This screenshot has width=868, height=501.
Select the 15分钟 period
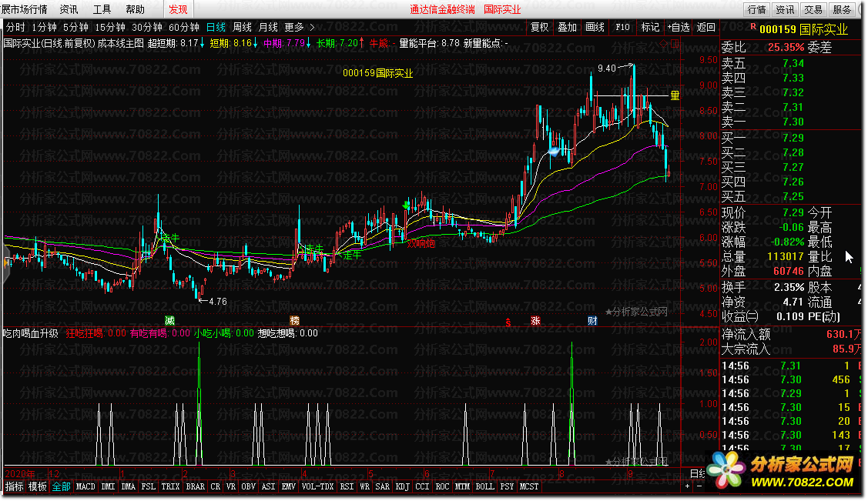pyautogui.click(x=110, y=27)
